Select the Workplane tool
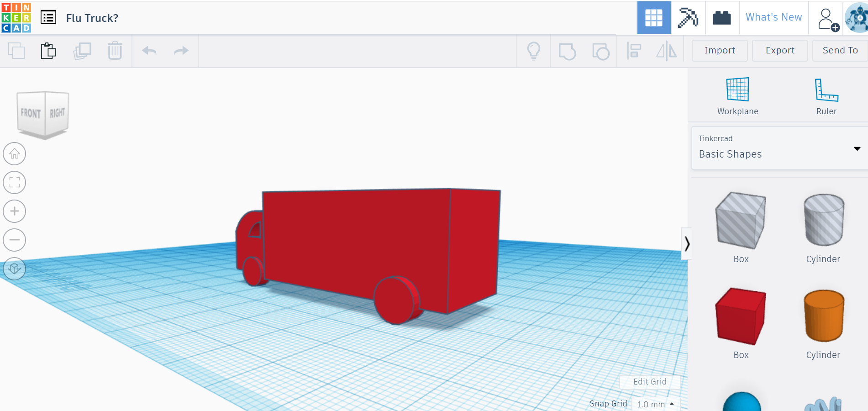 pyautogui.click(x=737, y=96)
